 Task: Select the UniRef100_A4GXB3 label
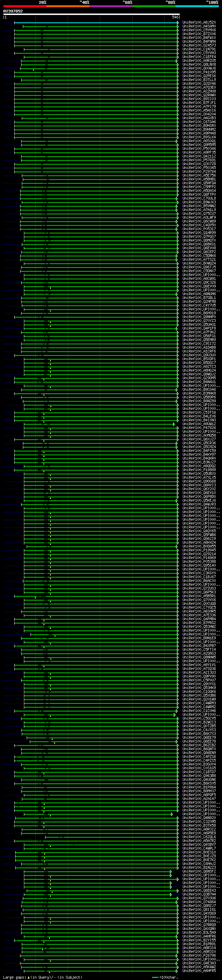[199, 118]
